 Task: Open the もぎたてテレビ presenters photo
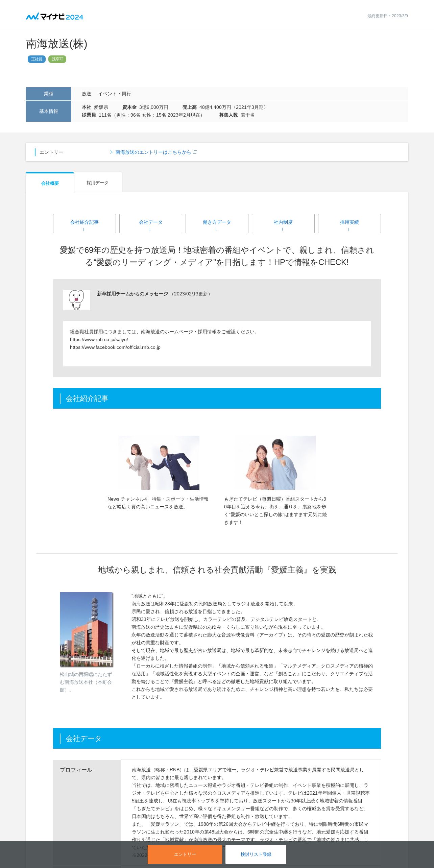(x=275, y=463)
